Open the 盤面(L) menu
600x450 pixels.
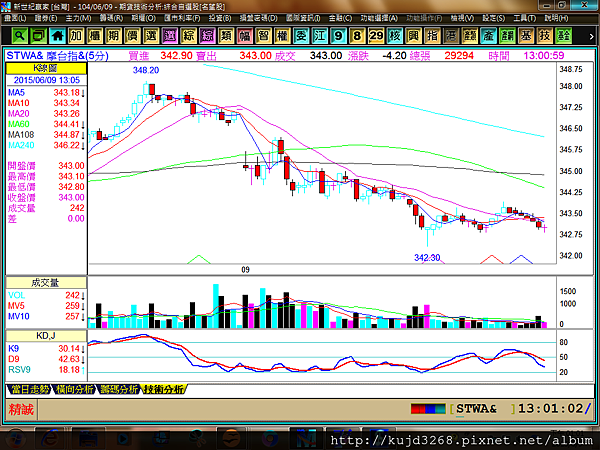pos(15,18)
